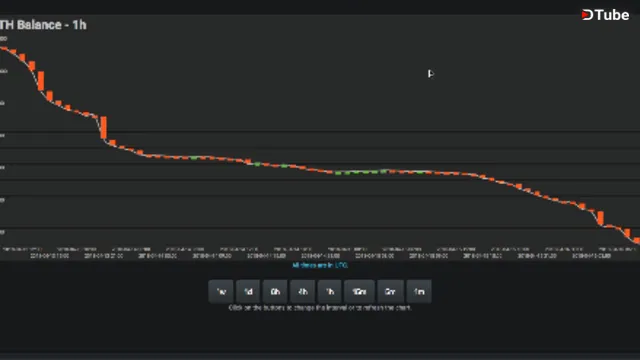Select the 4h interval button

[302, 291]
